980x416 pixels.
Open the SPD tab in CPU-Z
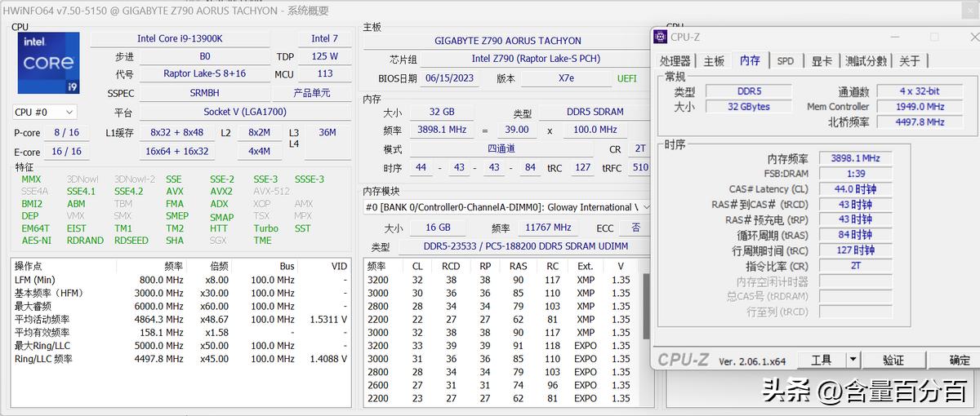tap(786, 60)
